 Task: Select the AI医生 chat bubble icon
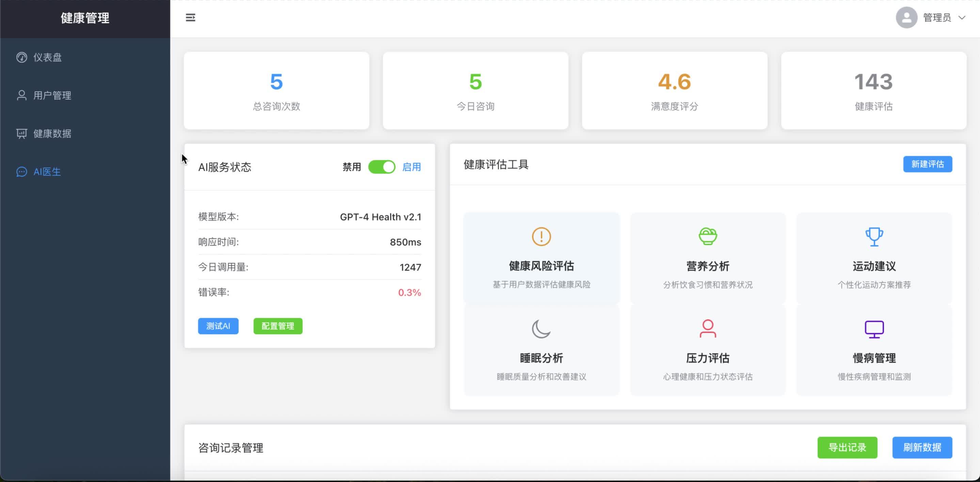21,172
